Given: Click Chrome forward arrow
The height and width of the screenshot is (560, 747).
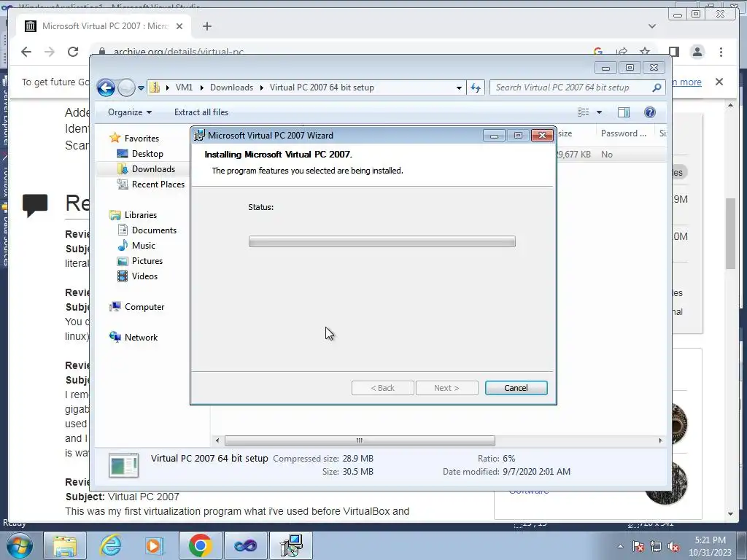Looking at the screenshot, I should pos(50,52).
